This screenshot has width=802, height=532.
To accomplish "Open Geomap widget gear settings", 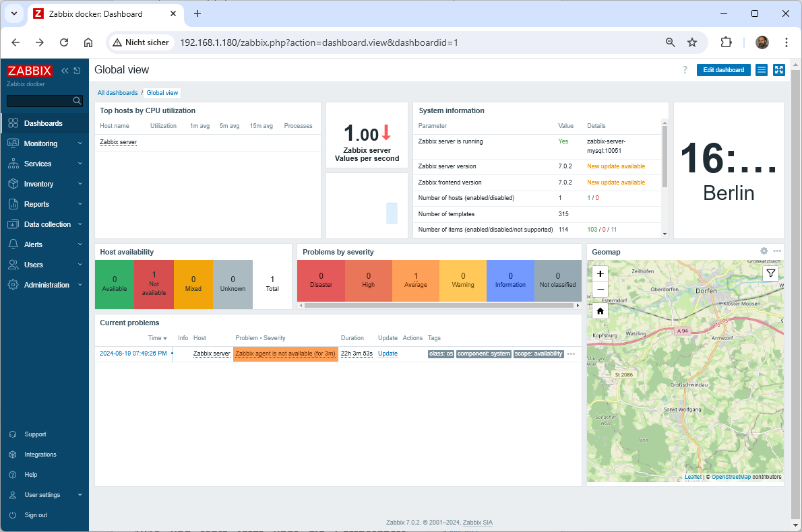I will click(x=764, y=251).
